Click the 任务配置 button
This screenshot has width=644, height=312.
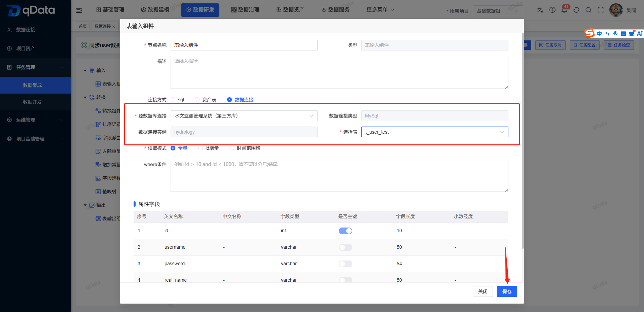click(x=584, y=45)
